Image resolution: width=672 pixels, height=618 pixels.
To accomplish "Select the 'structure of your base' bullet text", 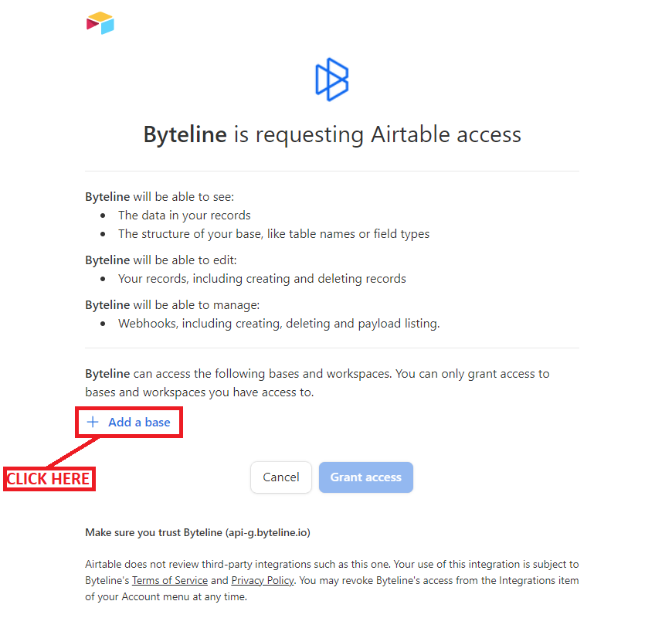I will (x=273, y=233).
